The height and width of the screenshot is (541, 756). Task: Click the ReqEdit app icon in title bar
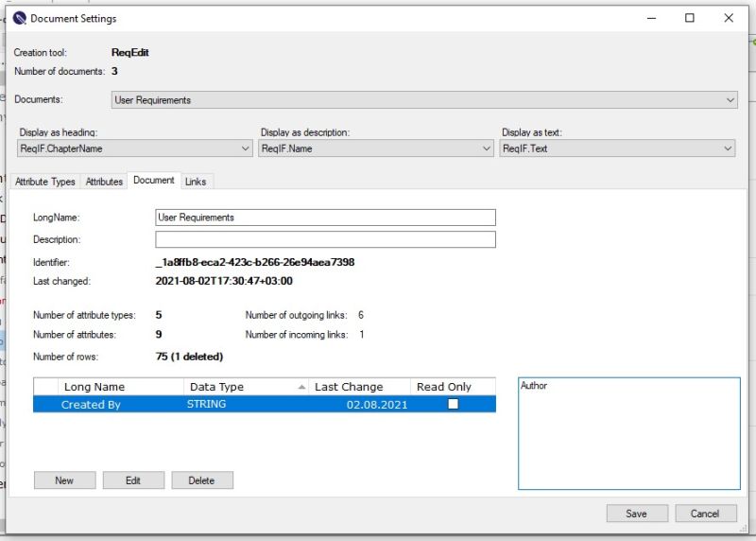(x=19, y=18)
